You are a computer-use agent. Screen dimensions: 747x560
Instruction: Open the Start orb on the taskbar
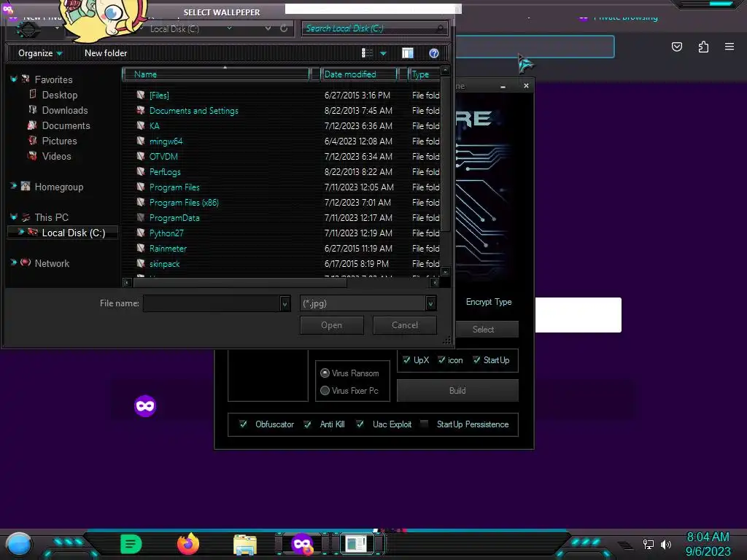pyautogui.click(x=19, y=545)
